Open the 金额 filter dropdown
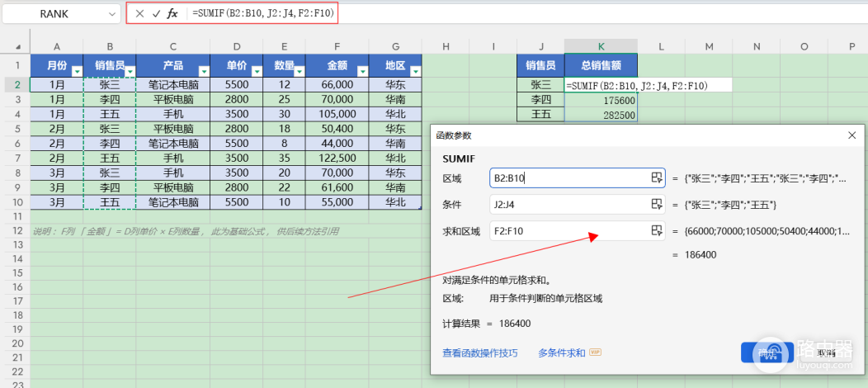This screenshot has height=388, width=868. click(362, 71)
